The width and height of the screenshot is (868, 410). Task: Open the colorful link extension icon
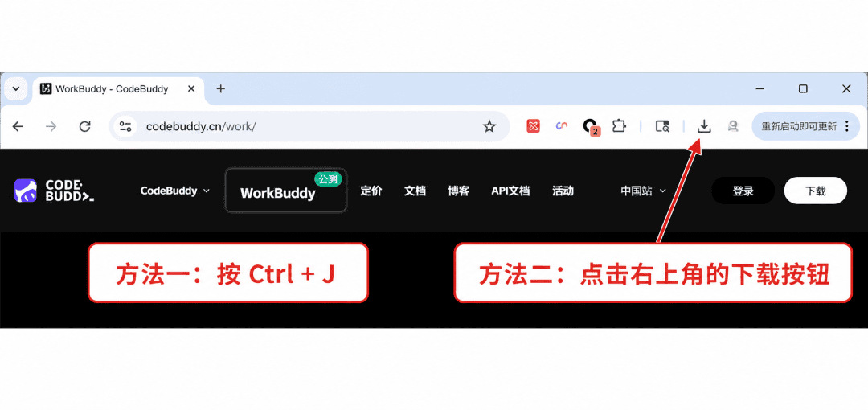(562, 126)
